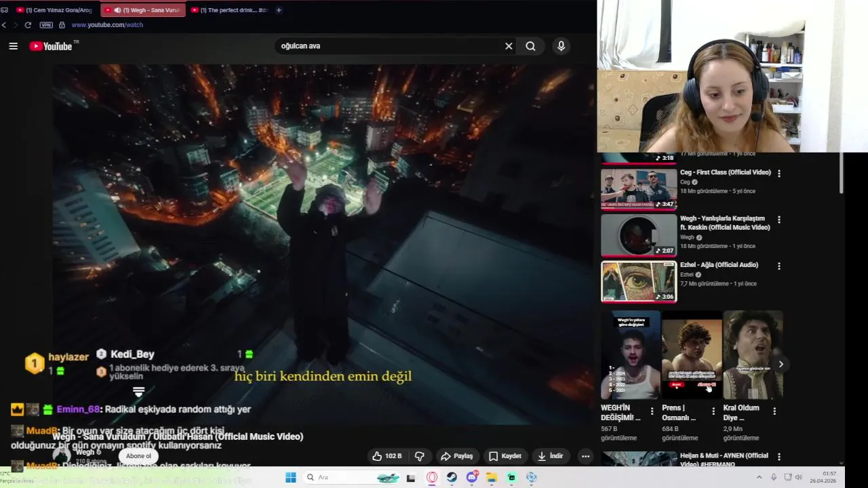Open more actions three-dot button below video

click(585, 456)
